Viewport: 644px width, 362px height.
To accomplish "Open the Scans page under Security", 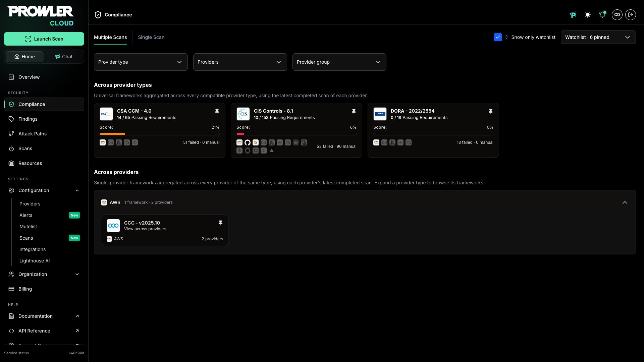I will (x=44, y=148).
